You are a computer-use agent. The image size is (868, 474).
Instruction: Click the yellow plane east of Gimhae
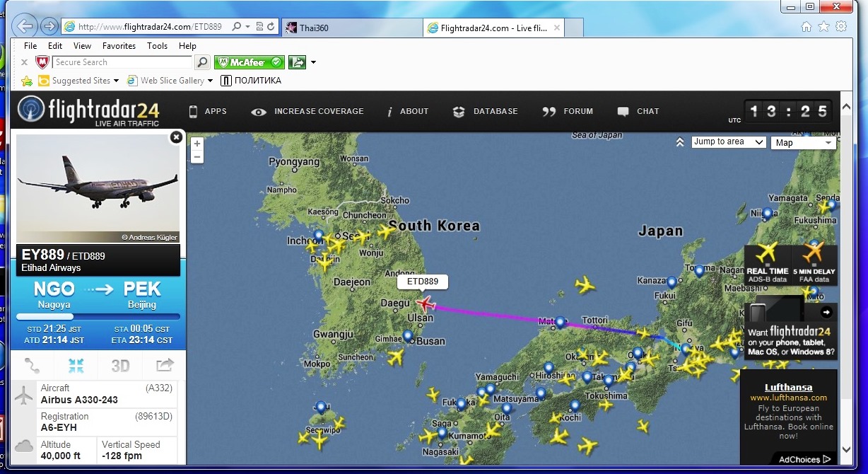point(395,358)
